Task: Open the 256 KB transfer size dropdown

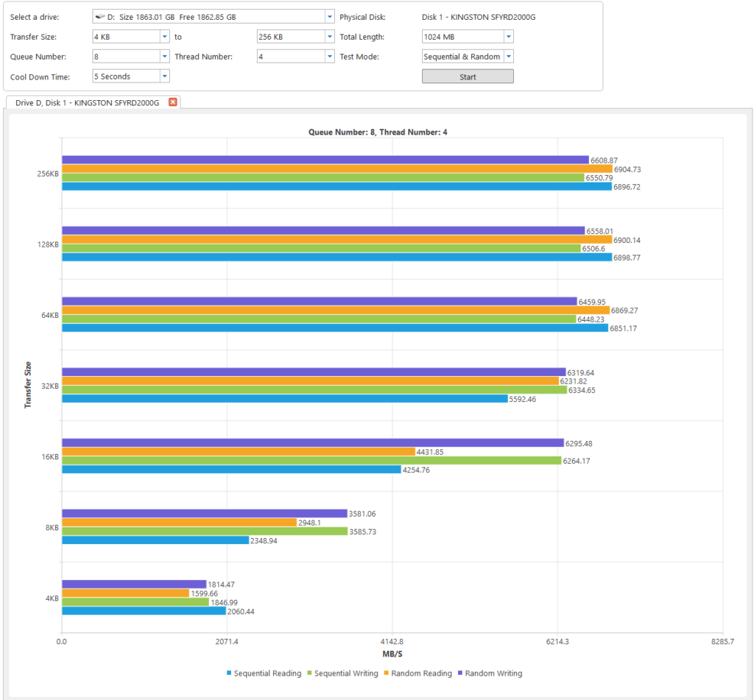Action: pyautogui.click(x=329, y=36)
